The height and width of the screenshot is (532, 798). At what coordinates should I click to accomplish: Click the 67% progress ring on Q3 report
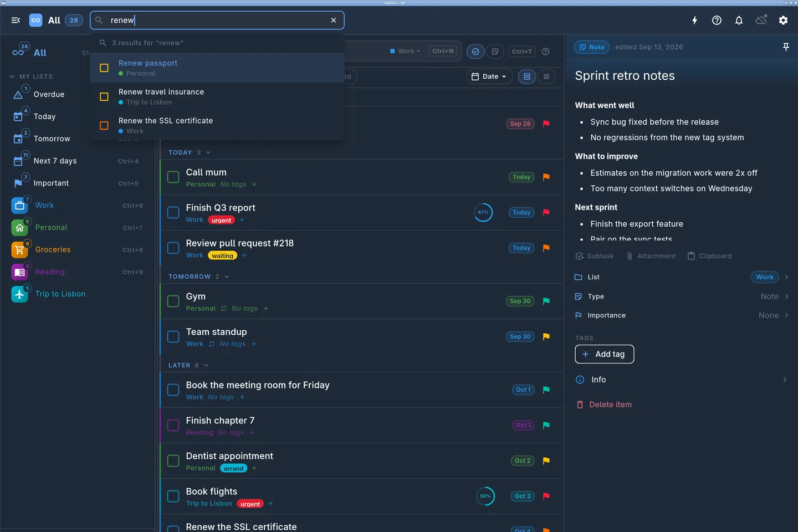(x=483, y=212)
